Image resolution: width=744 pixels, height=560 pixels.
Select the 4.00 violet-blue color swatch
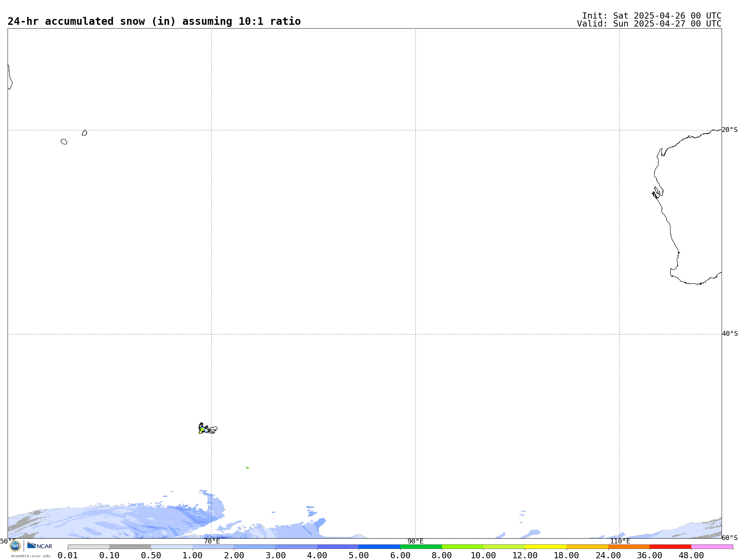(338, 547)
